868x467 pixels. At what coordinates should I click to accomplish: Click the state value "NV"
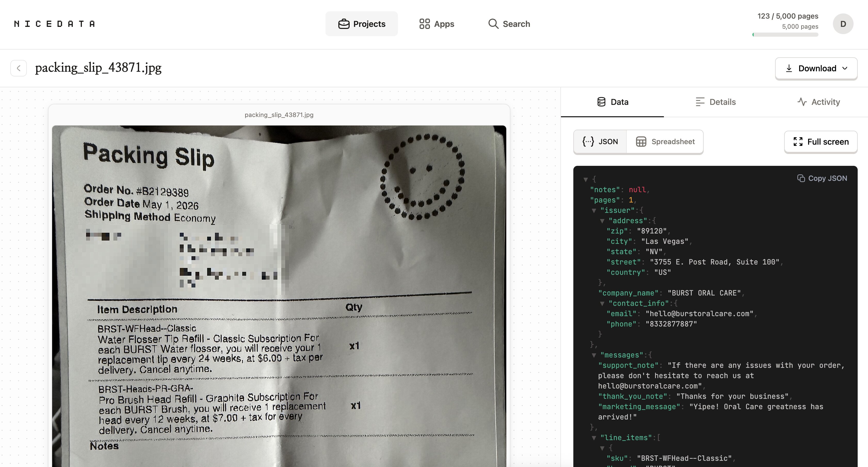coord(654,252)
